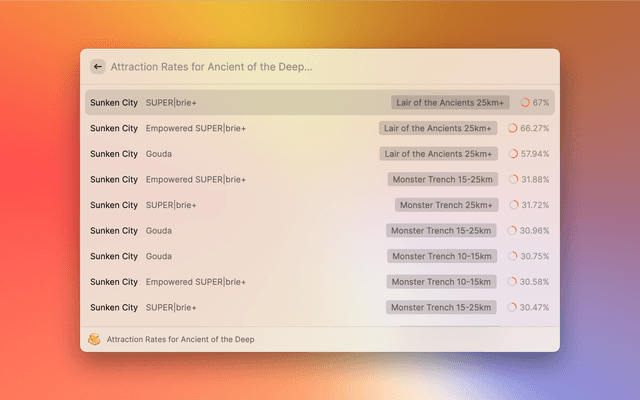
Task: Click the 31.88% progress circle icon
Action: point(513,180)
